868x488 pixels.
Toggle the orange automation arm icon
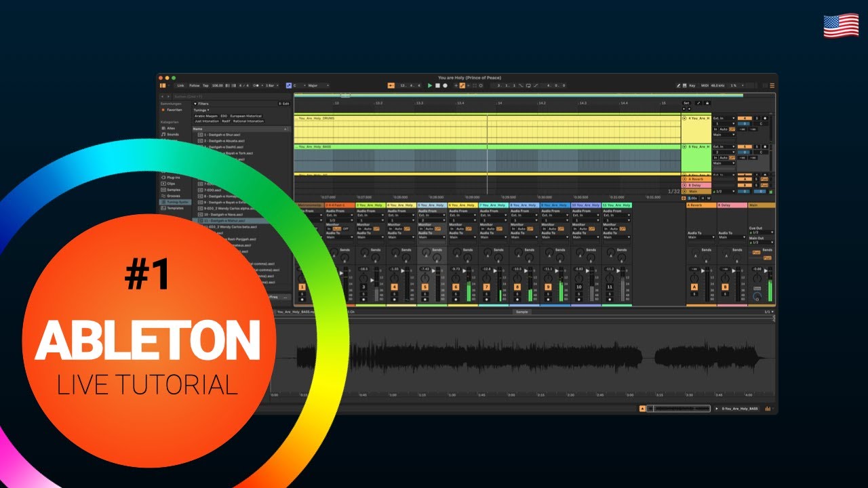click(x=462, y=85)
